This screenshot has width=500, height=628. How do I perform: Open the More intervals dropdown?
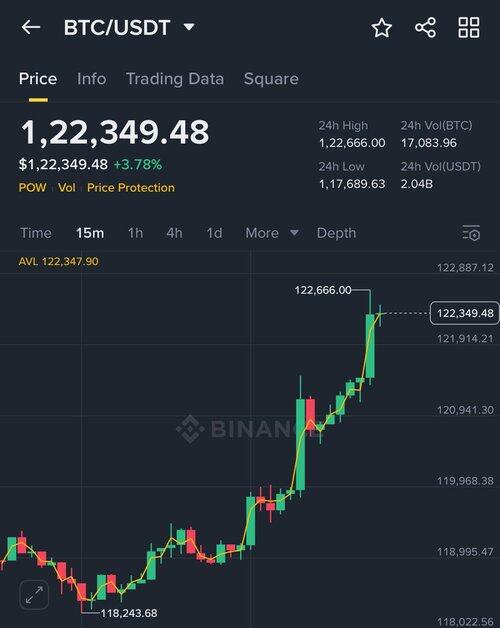click(x=272, y=233)
